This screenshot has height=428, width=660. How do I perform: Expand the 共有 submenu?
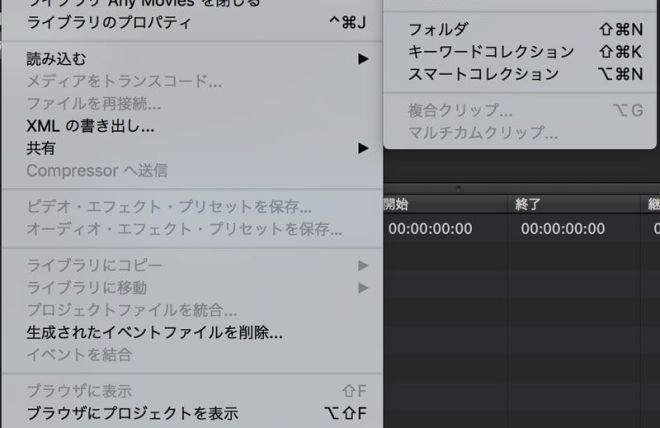tap(42, 148)
